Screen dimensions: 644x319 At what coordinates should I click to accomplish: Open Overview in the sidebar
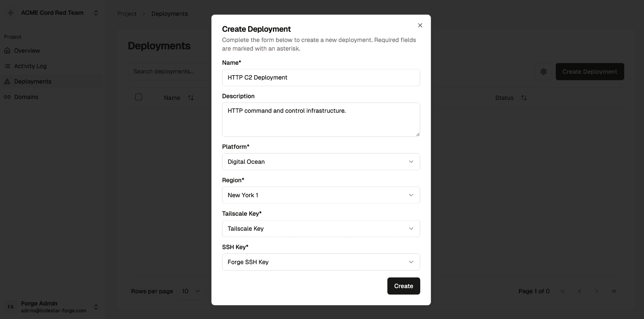(52, 51)
